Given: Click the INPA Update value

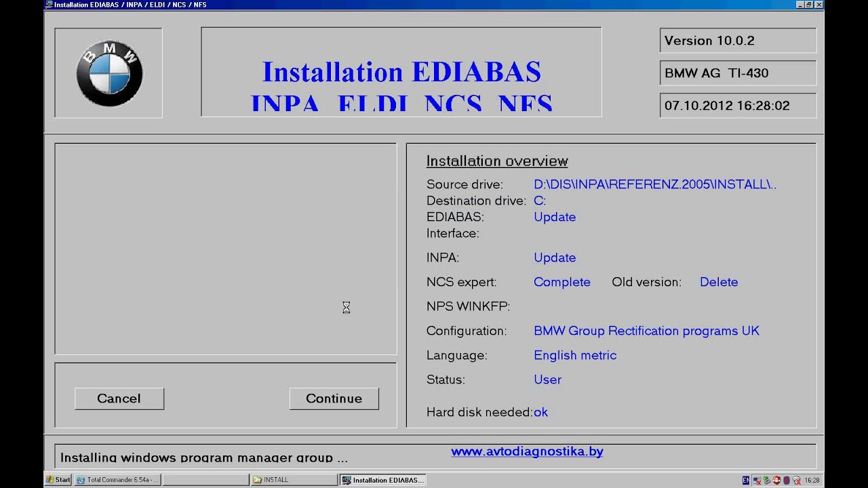Looking at the screenshot, I should point(555,258).
